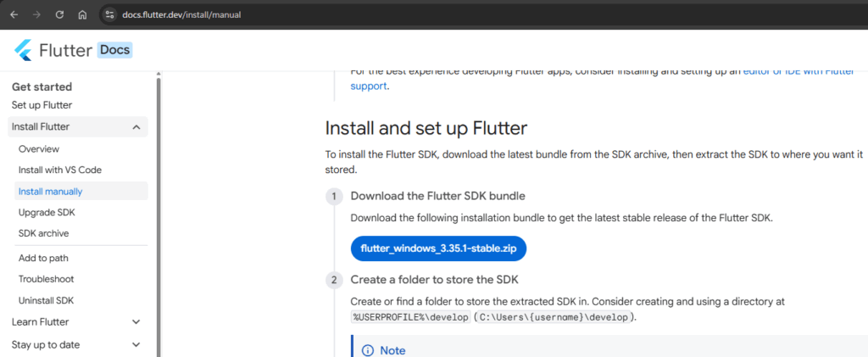Viewport: 868px width, 357px height.
Task: Collapse the Install Flutter section chevron
Action: click(x=136, y=127)
